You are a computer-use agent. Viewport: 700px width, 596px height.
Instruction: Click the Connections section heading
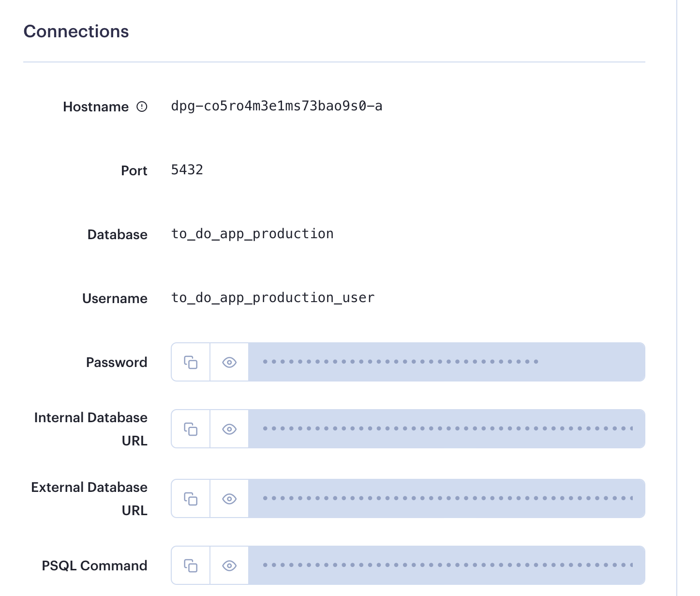coord(76,31)
